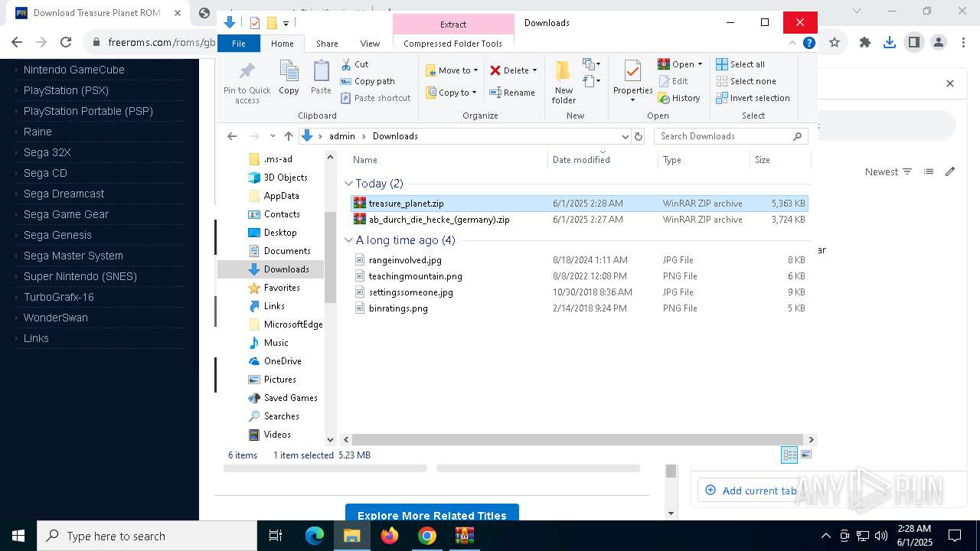Image resolution: width=980 pixels, height=551 pixels.
Task: Open file History from ribbon
Action: tap(679, 98)
